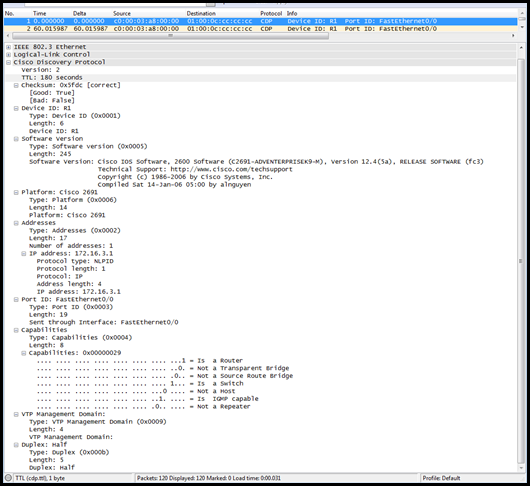Click the Profile: Default status bar entry

441,478
